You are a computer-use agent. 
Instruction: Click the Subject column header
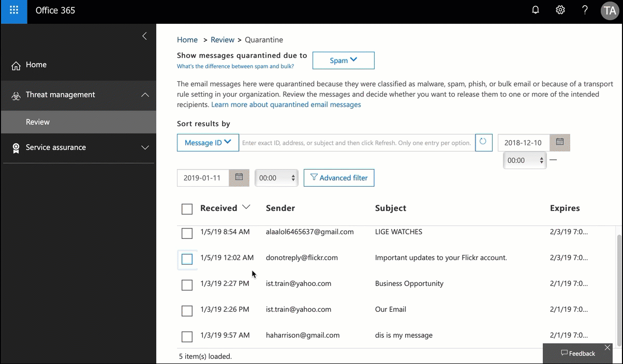[391, 208]
